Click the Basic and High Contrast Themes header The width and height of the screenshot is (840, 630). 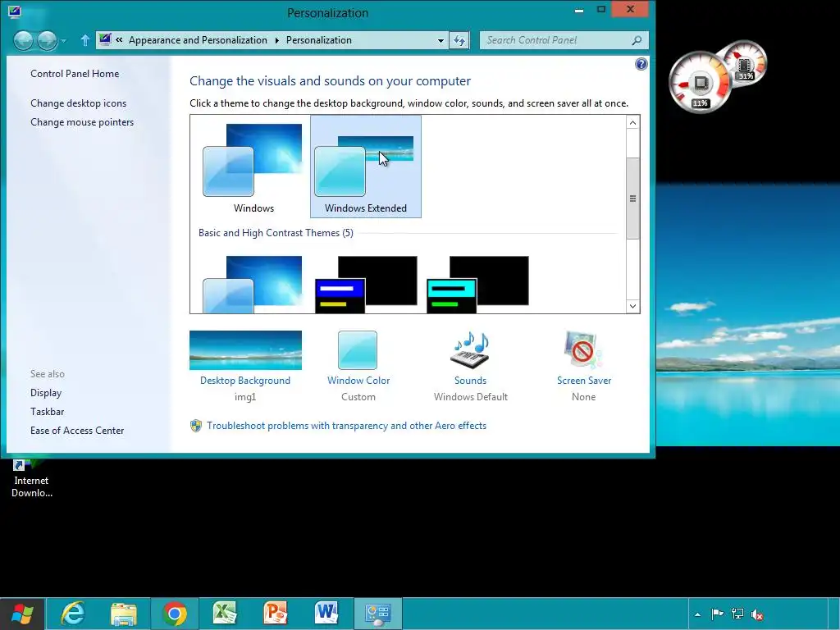click(x=276, y=233)
